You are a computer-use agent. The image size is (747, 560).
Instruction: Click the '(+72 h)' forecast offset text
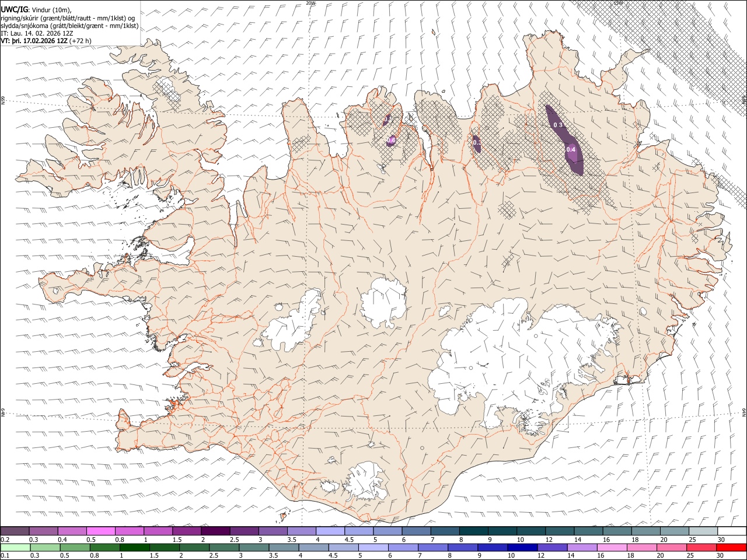click(x=80, y=41)
